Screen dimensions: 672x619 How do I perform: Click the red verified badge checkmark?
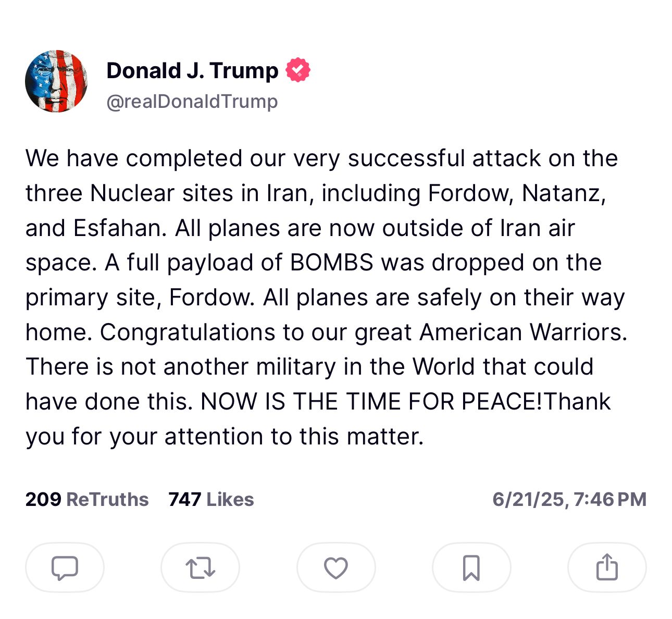(x=298, y=70)
